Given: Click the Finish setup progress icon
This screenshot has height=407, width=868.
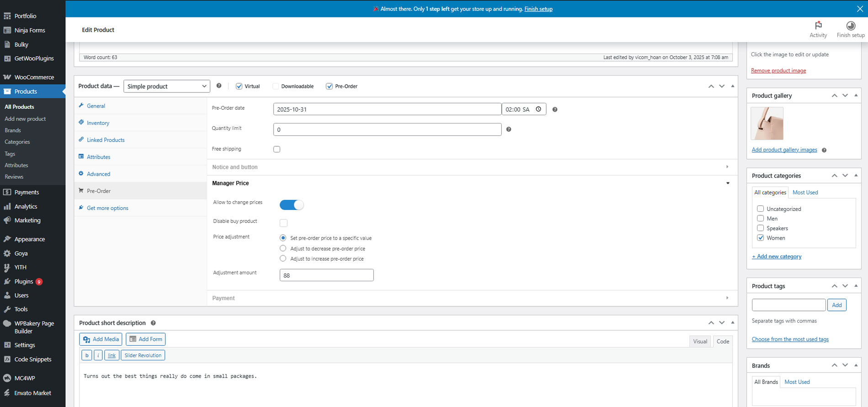Looking at the screenshot, I should tap(850, 26).
